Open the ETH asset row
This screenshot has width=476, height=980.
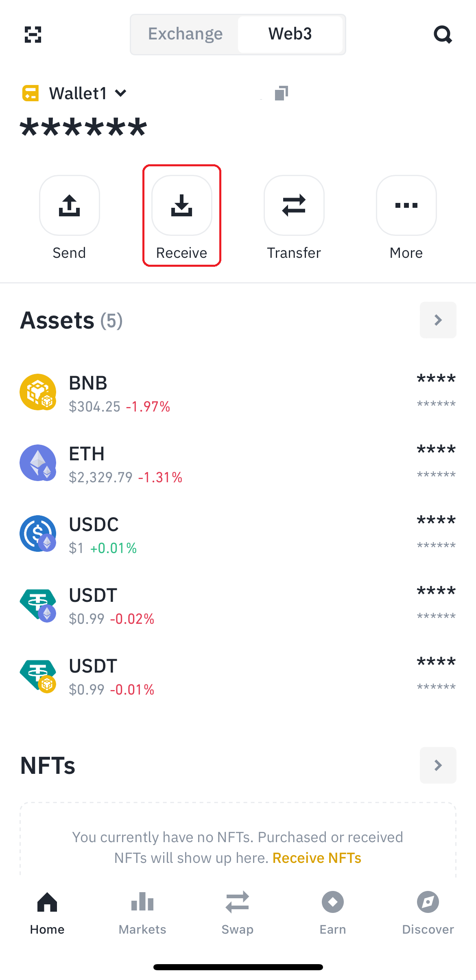(x=238, y=463)
